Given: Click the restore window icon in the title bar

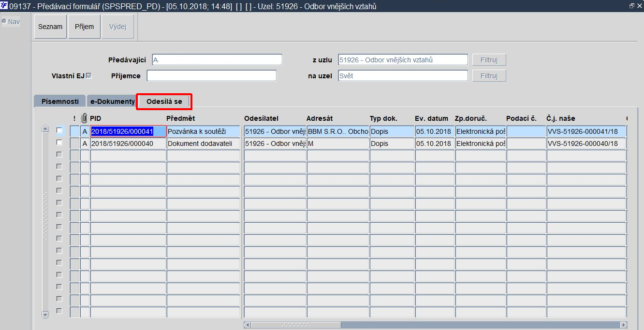Looking at the screenshot, I should tap(632, 6).
